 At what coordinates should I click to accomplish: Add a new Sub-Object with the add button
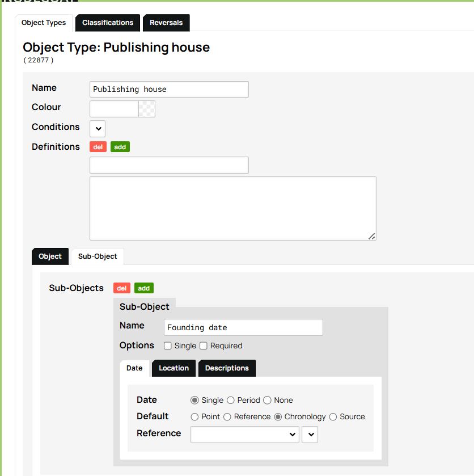click(x=143, y=288)
